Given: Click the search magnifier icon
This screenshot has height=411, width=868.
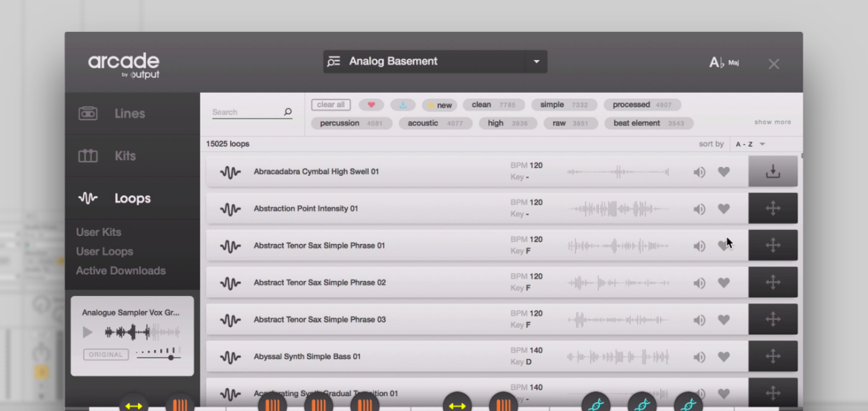Looking at the screenshot, I should [x=287, y=112].
